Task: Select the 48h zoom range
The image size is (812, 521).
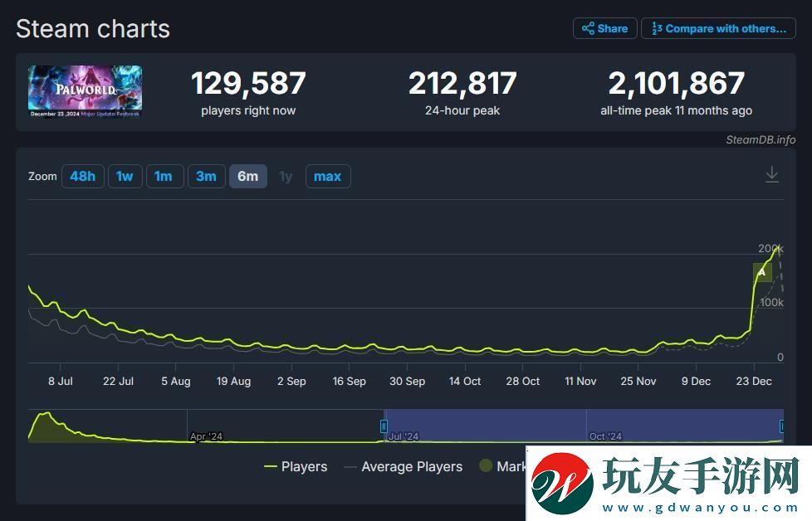Action: point(83,177)
